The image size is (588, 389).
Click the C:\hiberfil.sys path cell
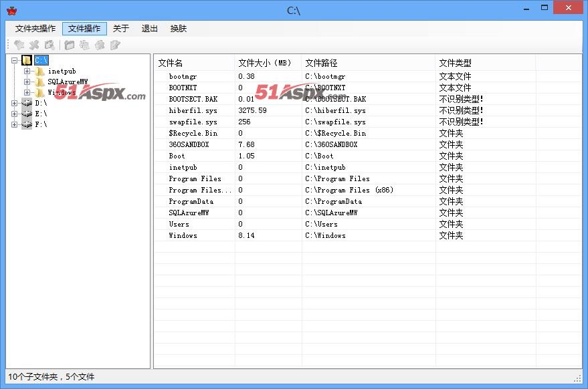coord(335,110)
